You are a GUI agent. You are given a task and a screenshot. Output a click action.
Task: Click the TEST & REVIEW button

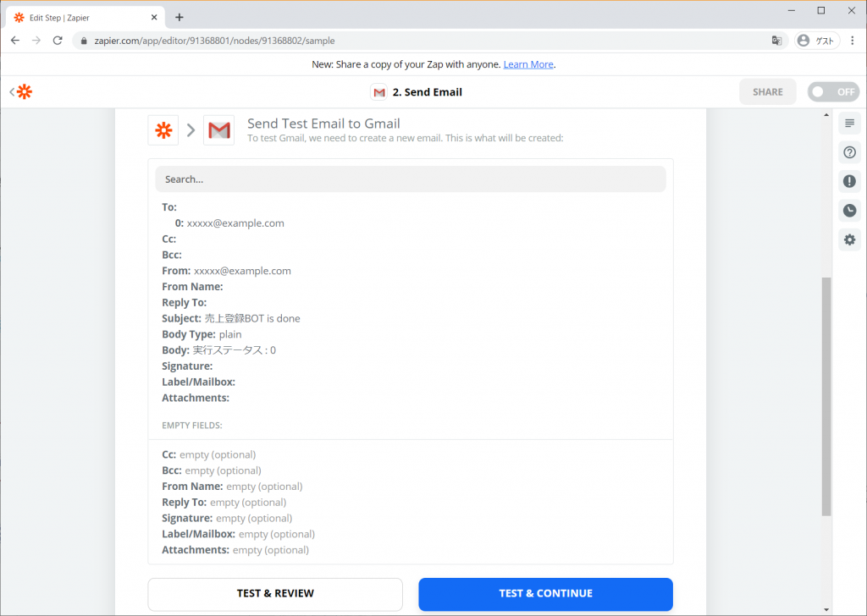tap(275, 594)
